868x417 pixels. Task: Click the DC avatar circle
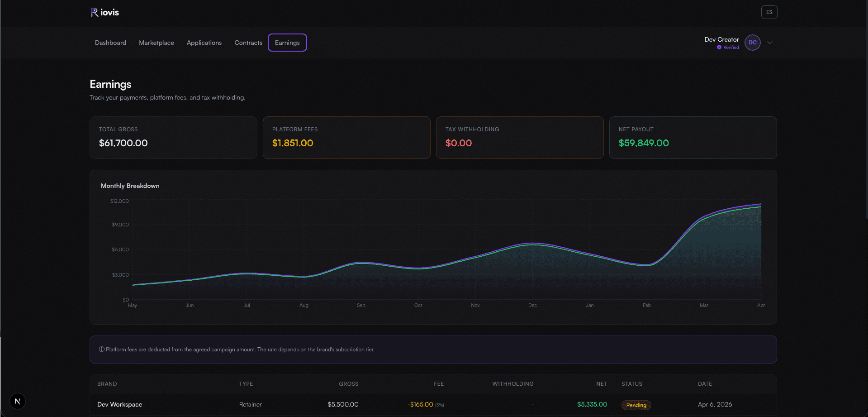pyautogui.click(x=753, y=43)
